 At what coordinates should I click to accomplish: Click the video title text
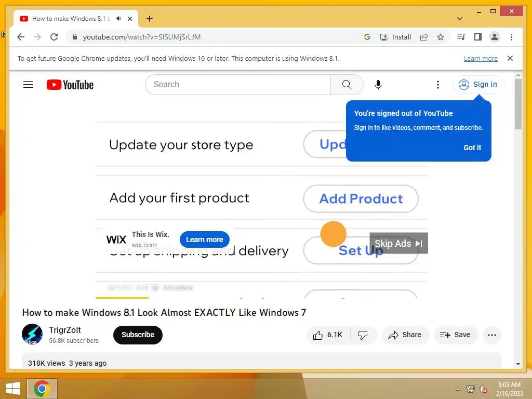[x=164, y=312]
